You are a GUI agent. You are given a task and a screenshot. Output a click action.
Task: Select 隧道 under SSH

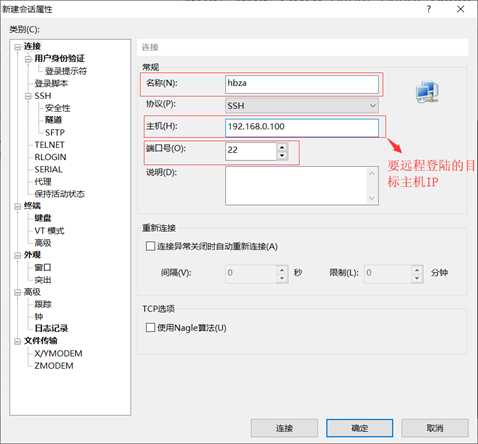tap(53, 120)
